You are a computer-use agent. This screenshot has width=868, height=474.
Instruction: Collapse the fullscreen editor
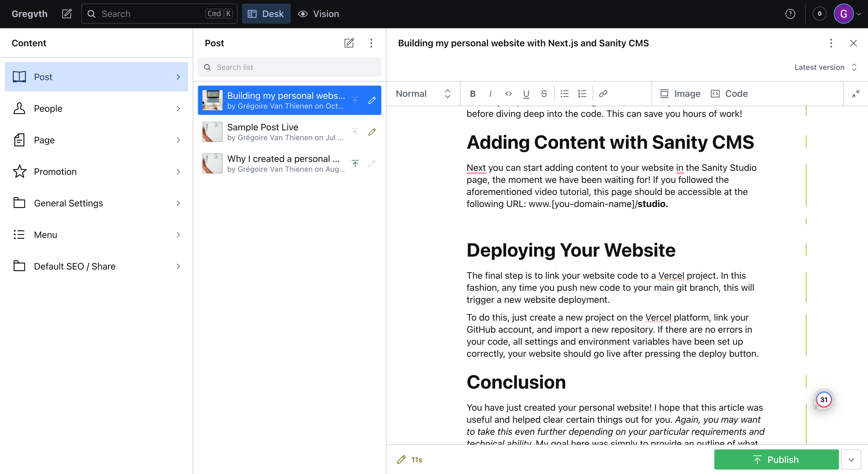(856, 94)
